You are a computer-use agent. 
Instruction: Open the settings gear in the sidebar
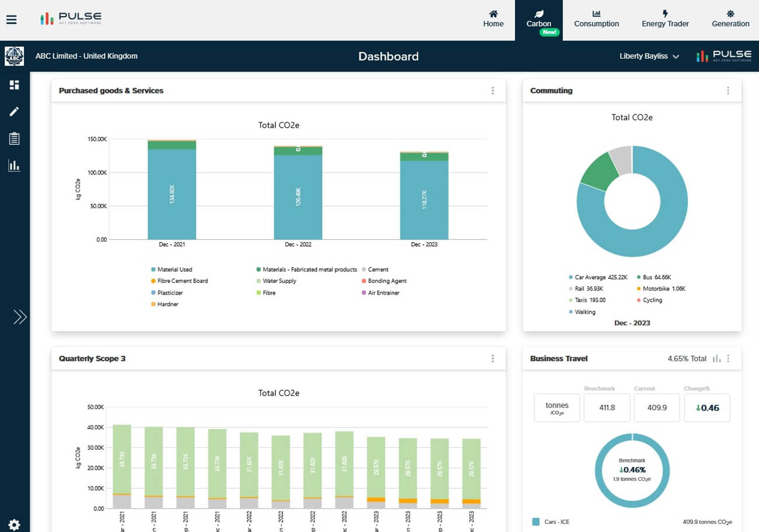(x=14, y=524)
